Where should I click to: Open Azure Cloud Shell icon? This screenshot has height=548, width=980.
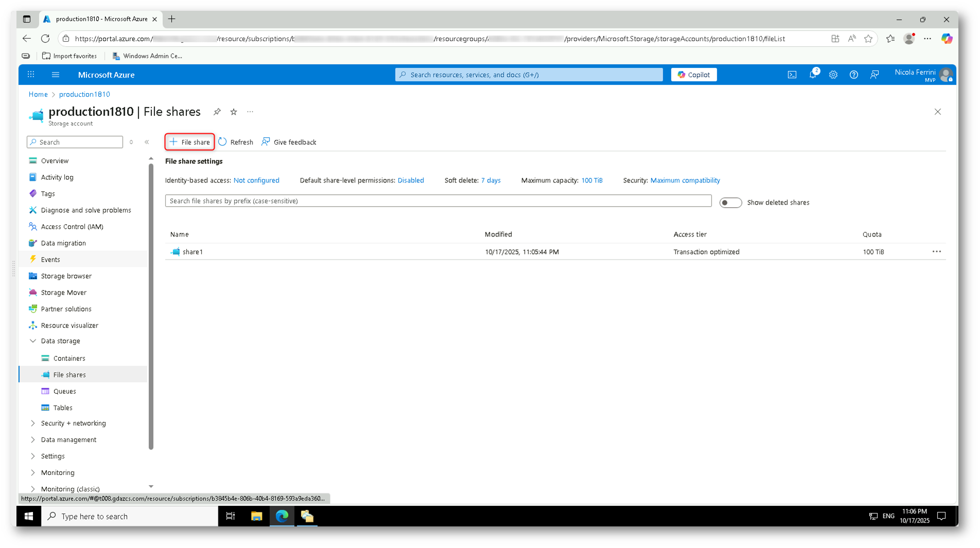click(792, 75)
